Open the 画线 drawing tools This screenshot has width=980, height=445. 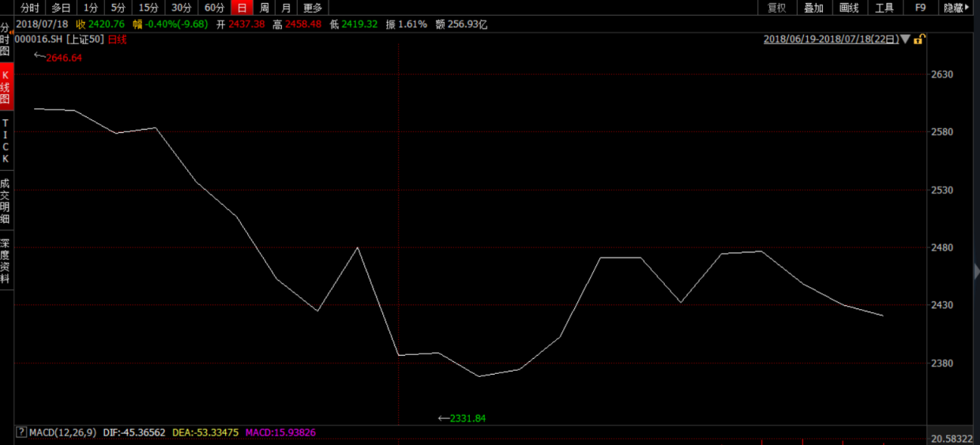point(849,8)
